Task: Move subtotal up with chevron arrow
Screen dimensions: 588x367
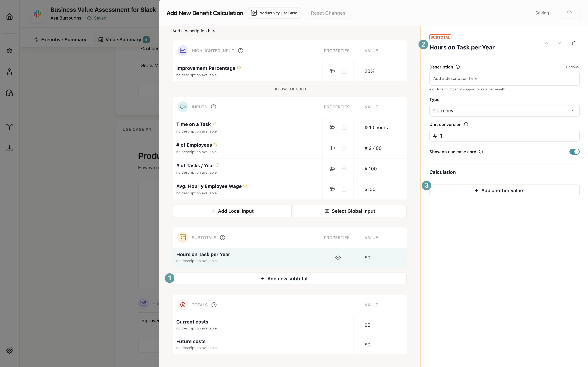Action: pos(546,43)
